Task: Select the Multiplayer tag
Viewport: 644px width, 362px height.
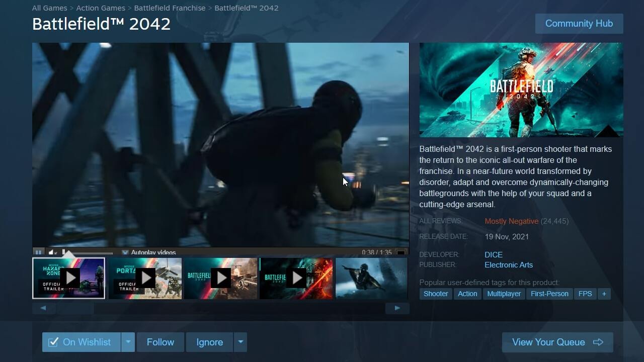Action: (x=504, y=294)
